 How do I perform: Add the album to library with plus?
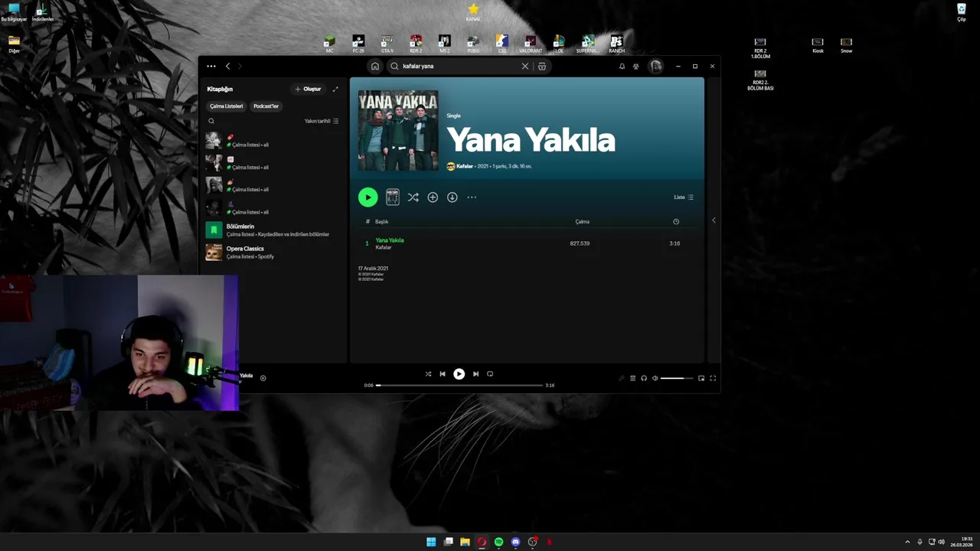click(x=433, y=197)
